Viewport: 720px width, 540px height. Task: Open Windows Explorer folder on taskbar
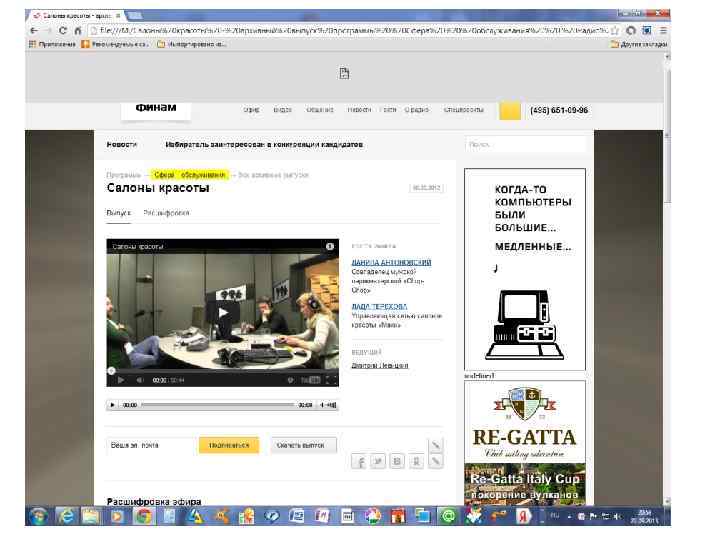point(91,516)
